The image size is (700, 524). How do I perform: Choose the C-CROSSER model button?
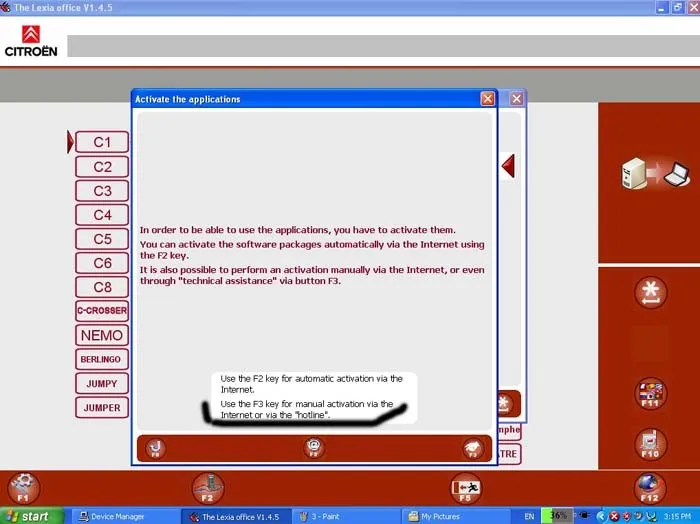(x=102, y=311)
